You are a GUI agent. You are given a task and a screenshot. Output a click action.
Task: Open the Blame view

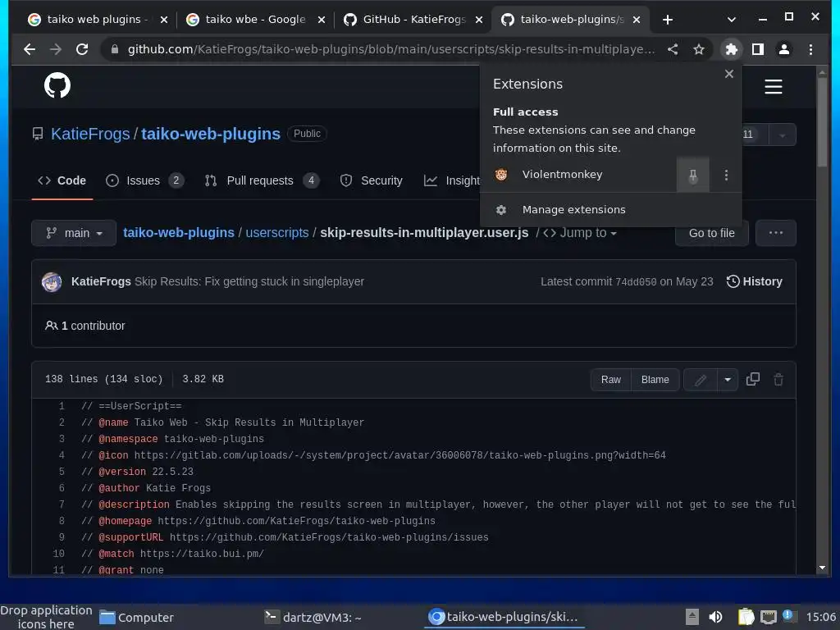[x=655, y=380]
